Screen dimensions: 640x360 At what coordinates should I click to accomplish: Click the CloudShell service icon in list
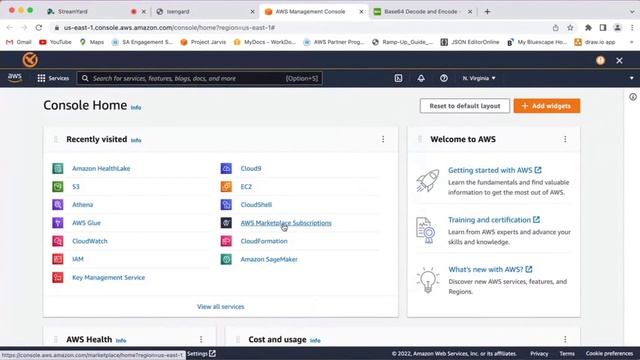tap(226, 204)
